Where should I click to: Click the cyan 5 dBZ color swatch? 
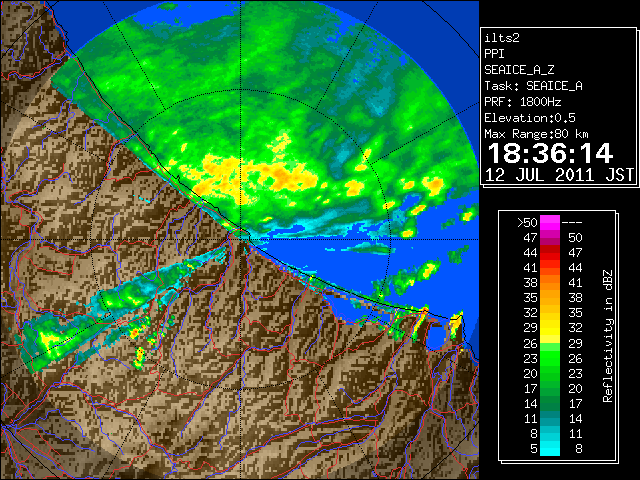click(550, 449)
